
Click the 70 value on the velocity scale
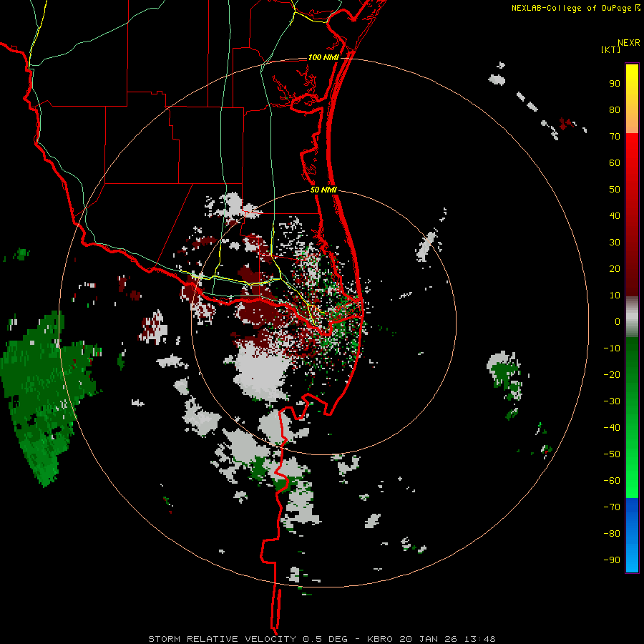(615, 137)
